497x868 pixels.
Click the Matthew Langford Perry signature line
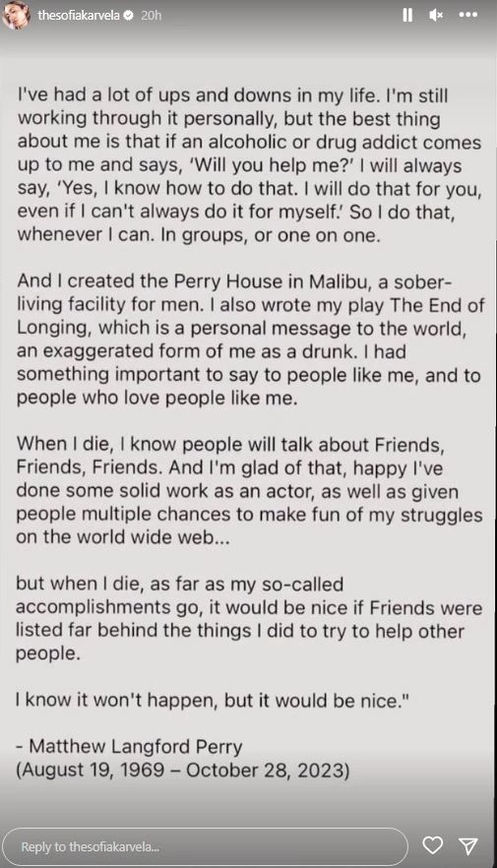[129, 747]
